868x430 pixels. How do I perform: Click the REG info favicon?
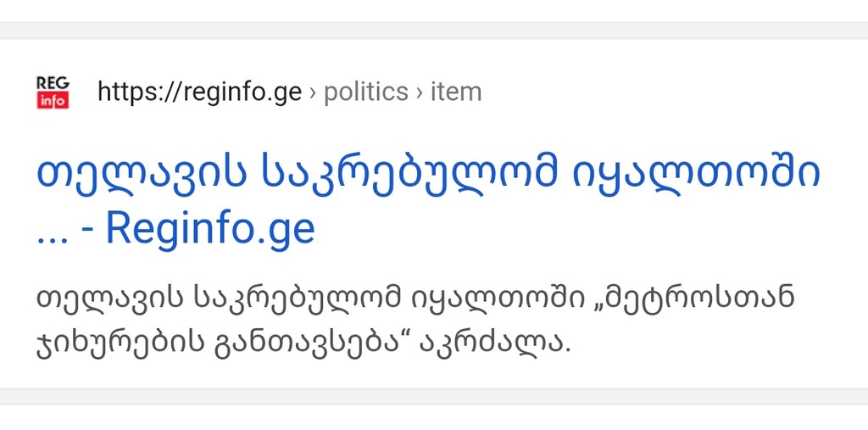[53, 92]
